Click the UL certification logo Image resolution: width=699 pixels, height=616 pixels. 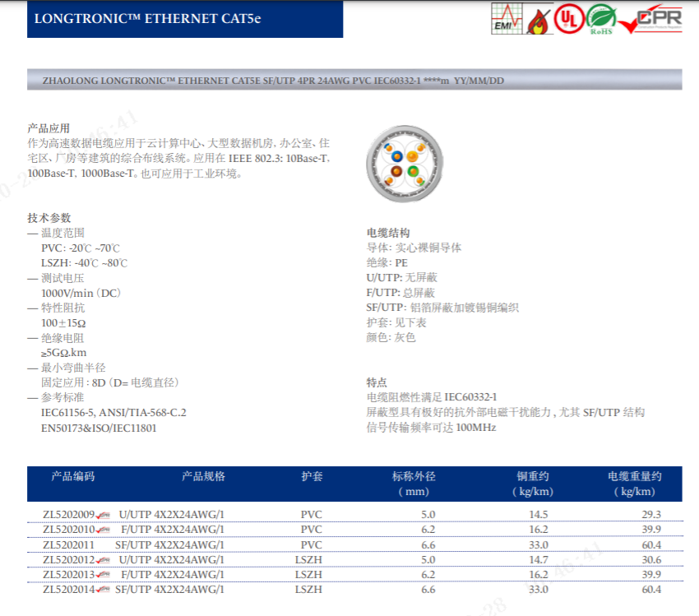pos(569,19)
